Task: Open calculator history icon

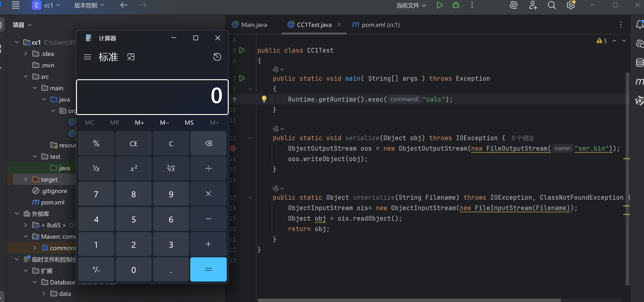Action: [217, 57]
